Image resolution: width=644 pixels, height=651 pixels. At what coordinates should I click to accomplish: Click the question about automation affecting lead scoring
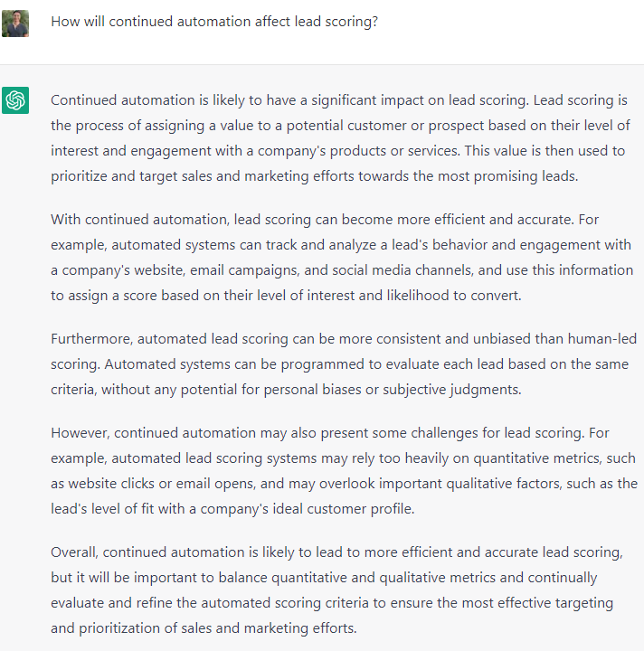[x=214, y=22]
